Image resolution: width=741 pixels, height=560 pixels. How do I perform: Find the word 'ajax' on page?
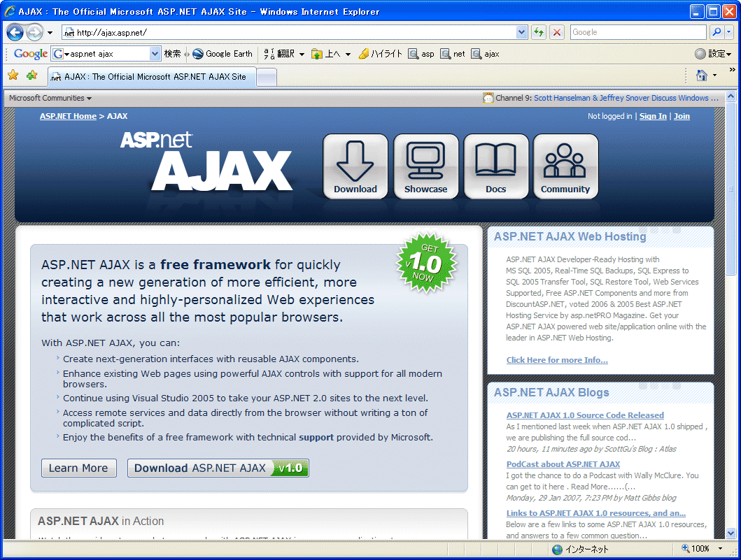coord(486,54)
